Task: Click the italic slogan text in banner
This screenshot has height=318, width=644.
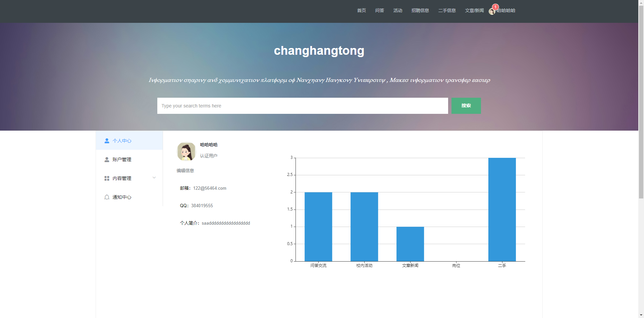Action: [319, 80]
